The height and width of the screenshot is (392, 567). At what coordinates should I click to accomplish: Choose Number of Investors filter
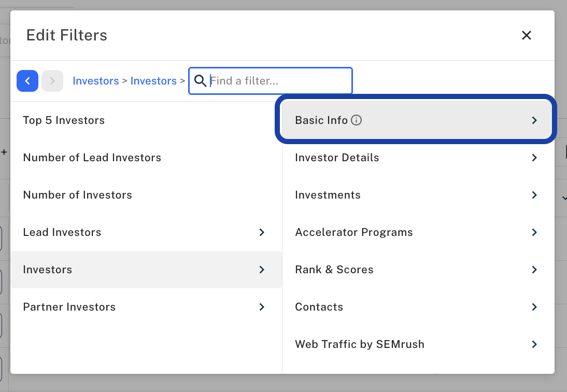pyautogui.click(x=78, y=195)
